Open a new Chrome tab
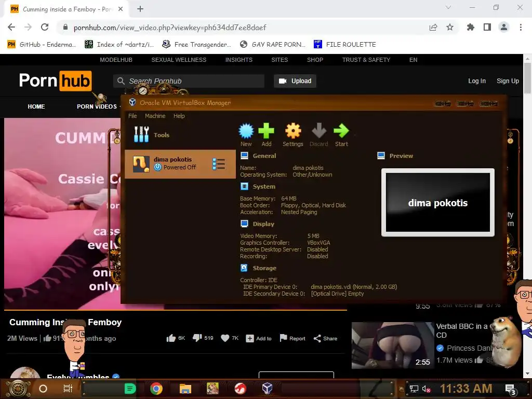 (140, 9)
